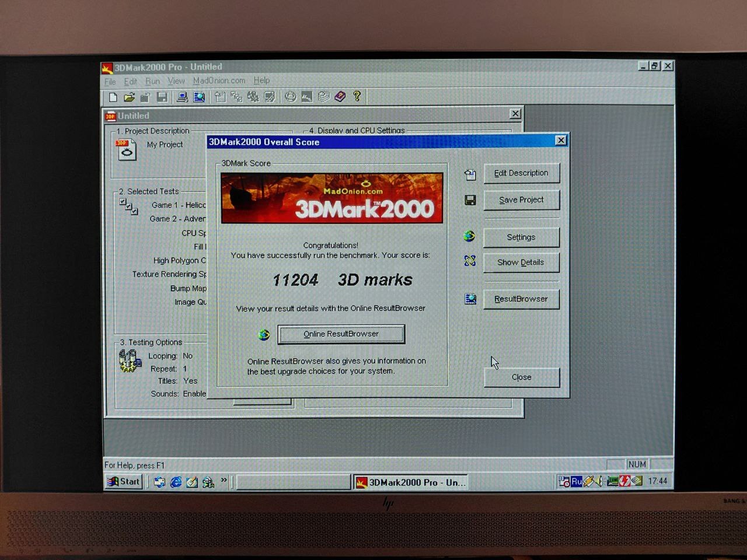Click the globe icon left of Online ResultBrowser

pos(264,334)
